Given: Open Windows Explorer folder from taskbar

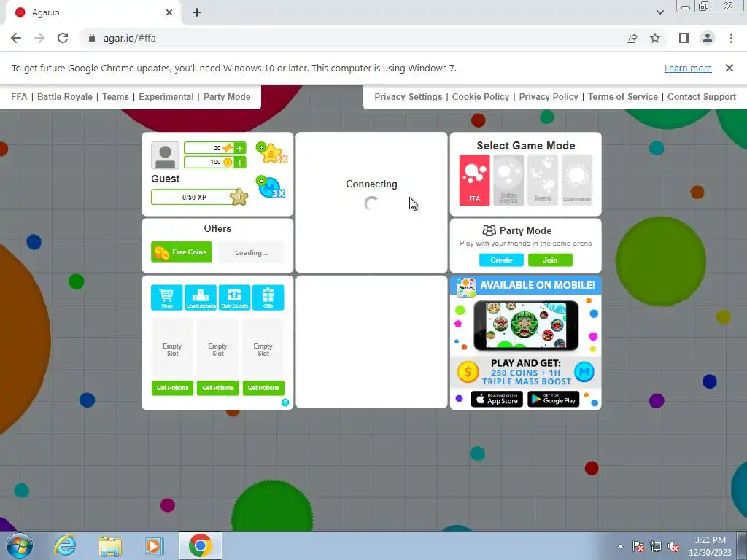Looking at the screenshot, I should [x=110, y=545].
